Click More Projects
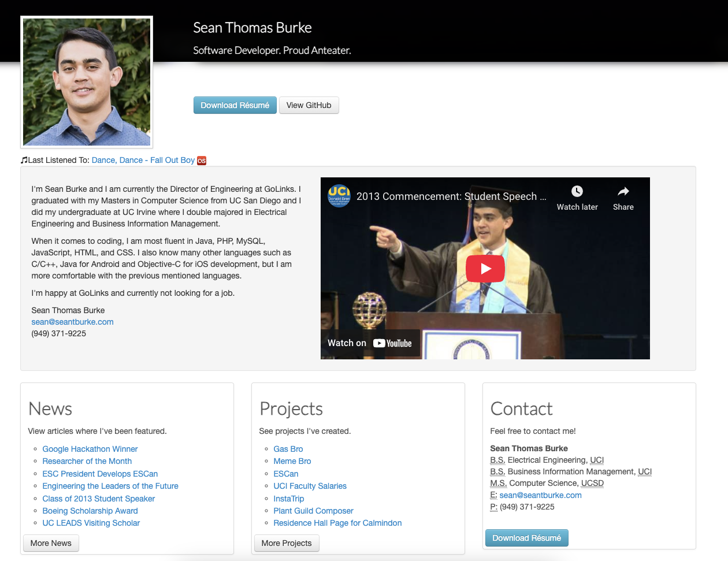The image size is (728, 561). pyautogui.click(x=287, y=543)
